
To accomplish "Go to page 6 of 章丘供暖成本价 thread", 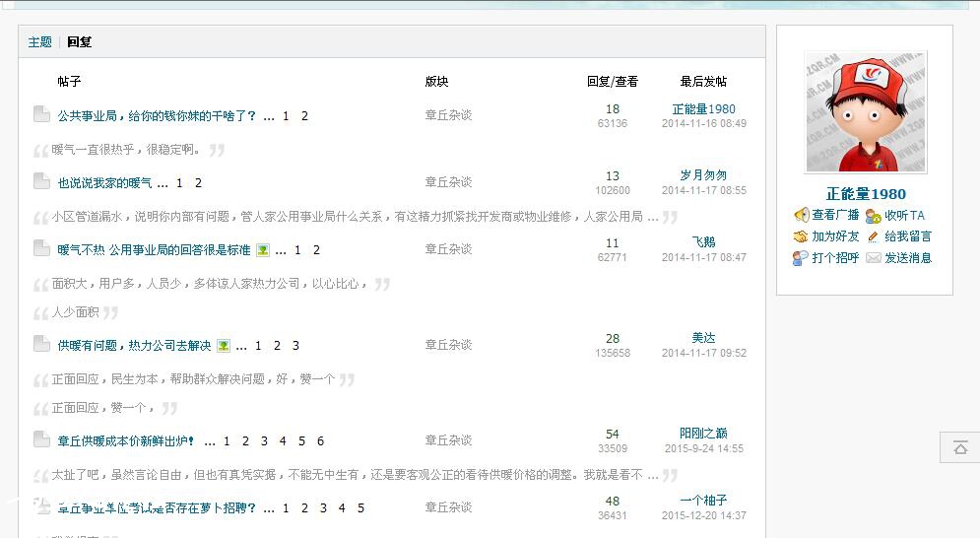I will pyautogui.click(x=320, y=441).
